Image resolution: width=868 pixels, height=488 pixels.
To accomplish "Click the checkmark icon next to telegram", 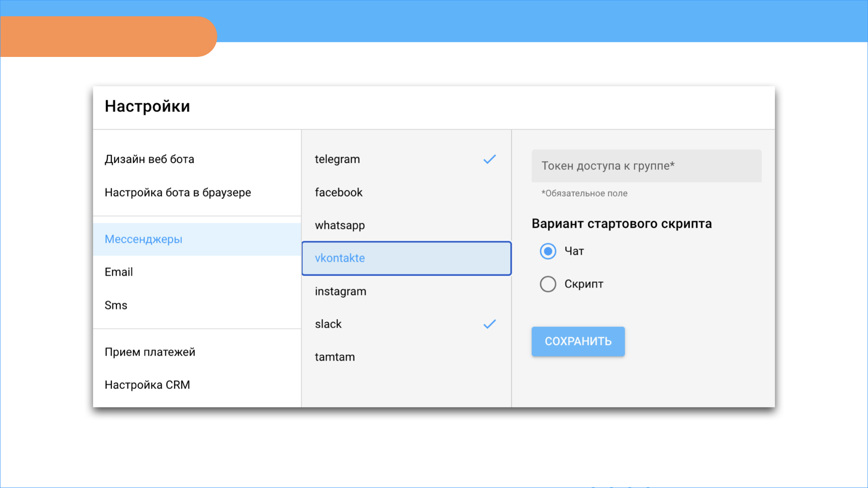I will (490, 160).
